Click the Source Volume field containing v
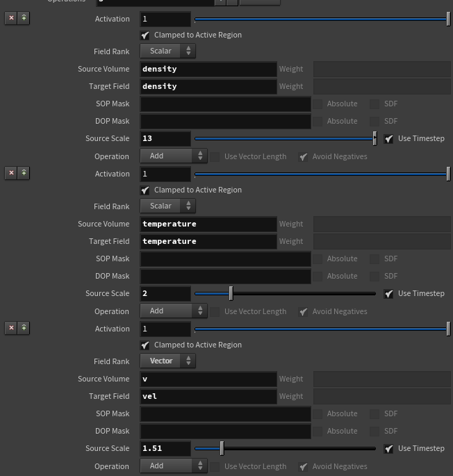 coord(208,379)
